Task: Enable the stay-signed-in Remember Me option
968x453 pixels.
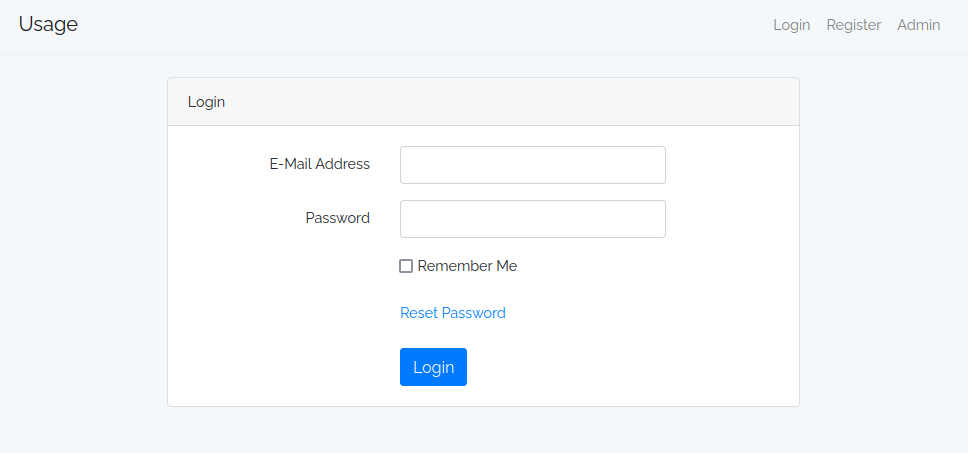Action: [406, 266]
